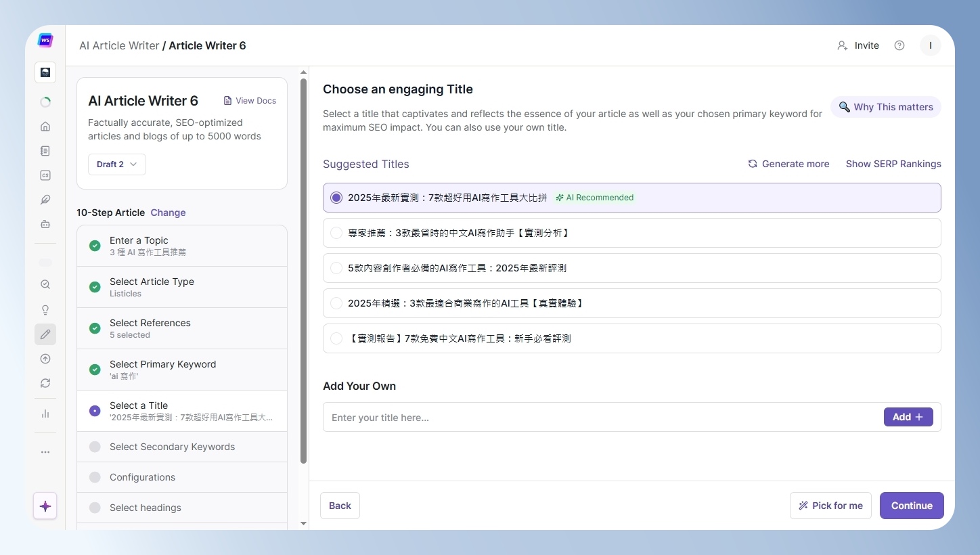Select the pencil writer icon in the sidebar

coord(45,334)
